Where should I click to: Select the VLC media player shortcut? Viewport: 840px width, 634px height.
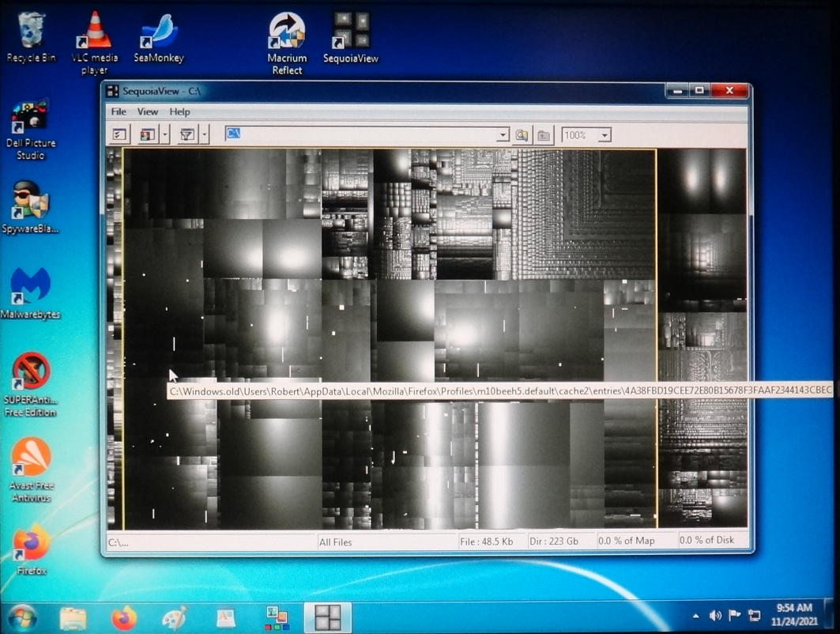coord(95,43)
